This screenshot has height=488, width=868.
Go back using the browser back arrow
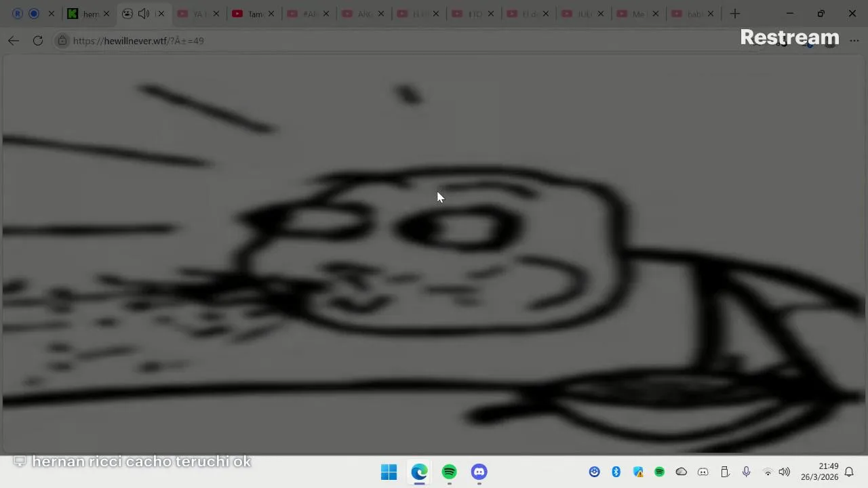[x=14, y=41]
